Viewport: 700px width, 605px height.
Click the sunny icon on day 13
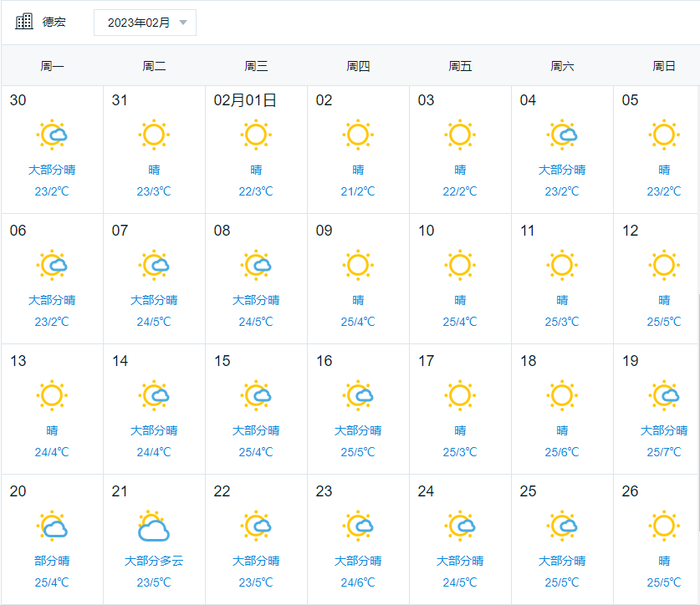[x=52, y=395]
